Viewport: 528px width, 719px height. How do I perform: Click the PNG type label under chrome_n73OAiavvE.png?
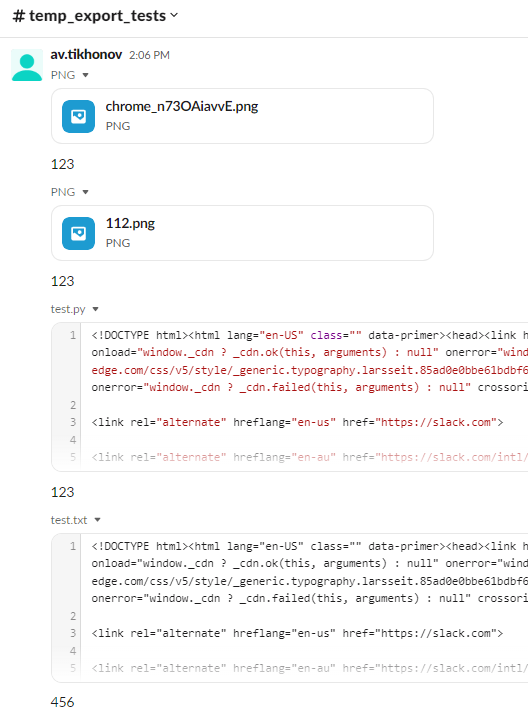click(x=118, y=126)
